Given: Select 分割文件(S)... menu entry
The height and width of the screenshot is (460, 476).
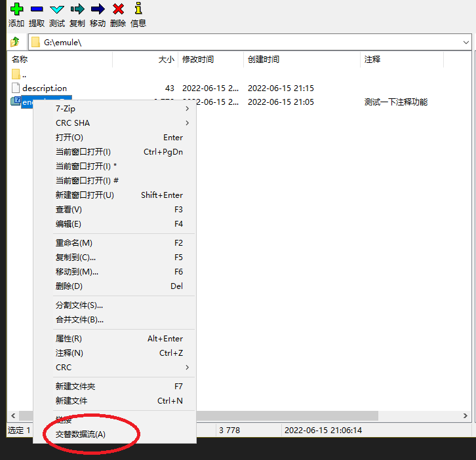Looking at the screenshot, I should click(115, 305).
